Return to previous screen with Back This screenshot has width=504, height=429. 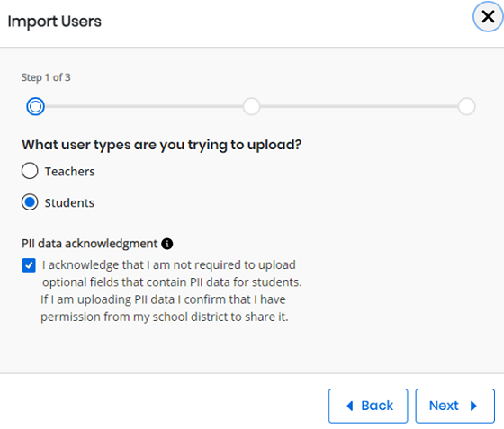tap(368, 406)
